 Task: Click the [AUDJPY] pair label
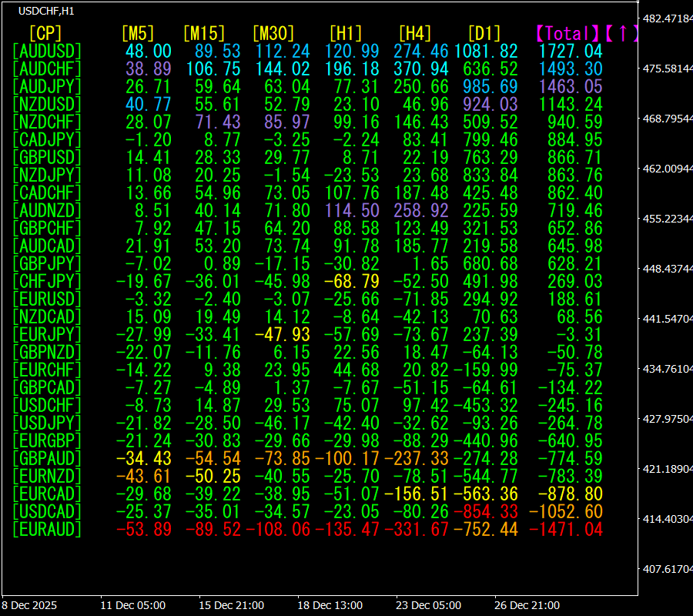(47, 86)
